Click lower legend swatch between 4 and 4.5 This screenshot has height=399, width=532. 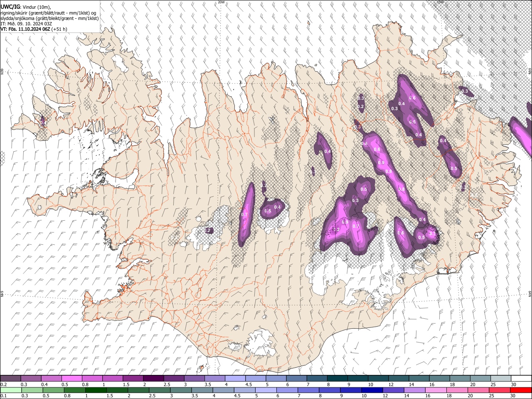coord(223,390)
